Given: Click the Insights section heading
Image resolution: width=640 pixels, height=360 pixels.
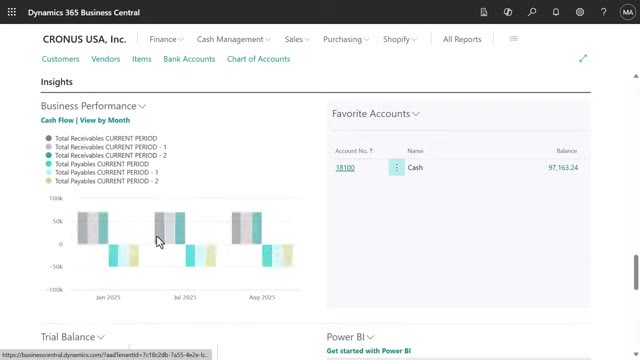Looking at the screenshot, I should 57,82.
